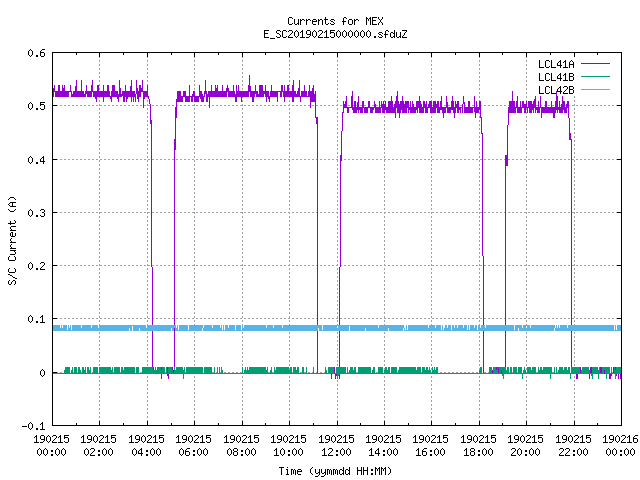Click the blue LCL42B legend line sample
640x480 pixels.
pyautogui.click(x=595, y=89)
